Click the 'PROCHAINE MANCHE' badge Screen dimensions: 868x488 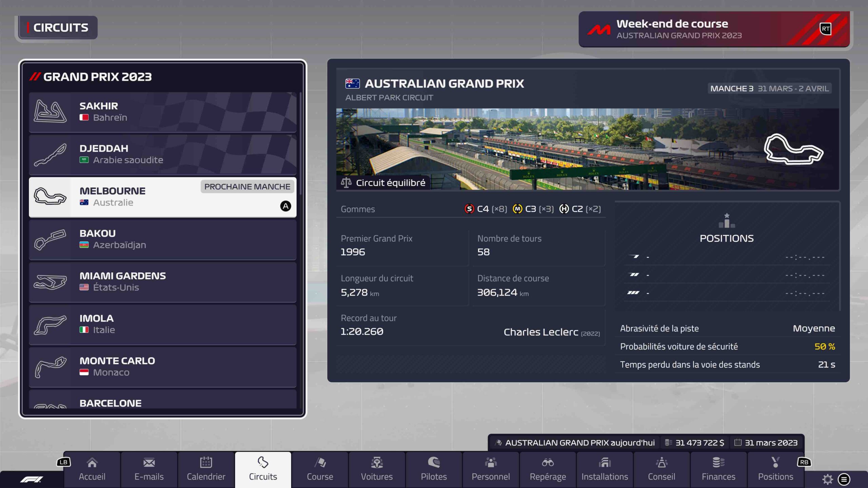tap(247, 186)
